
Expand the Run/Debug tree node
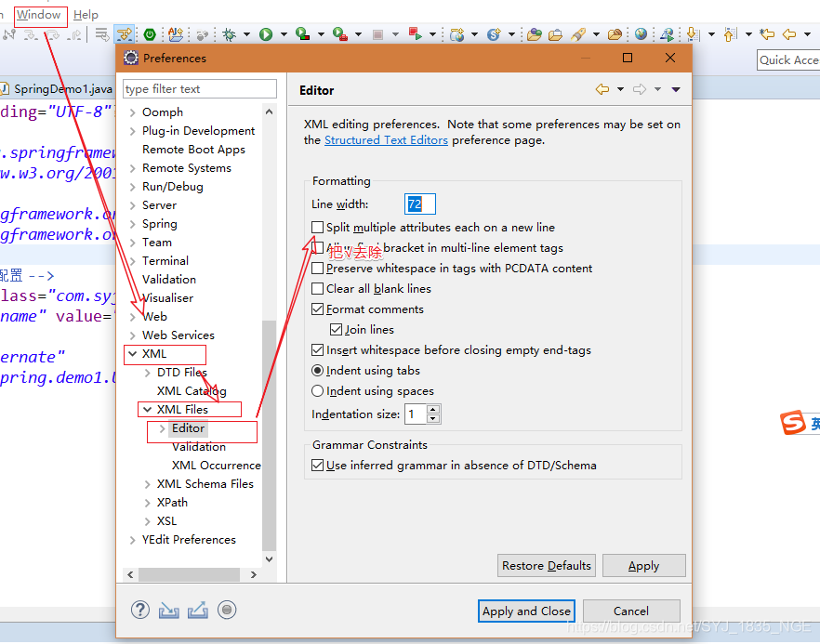[x=132, y=187]
